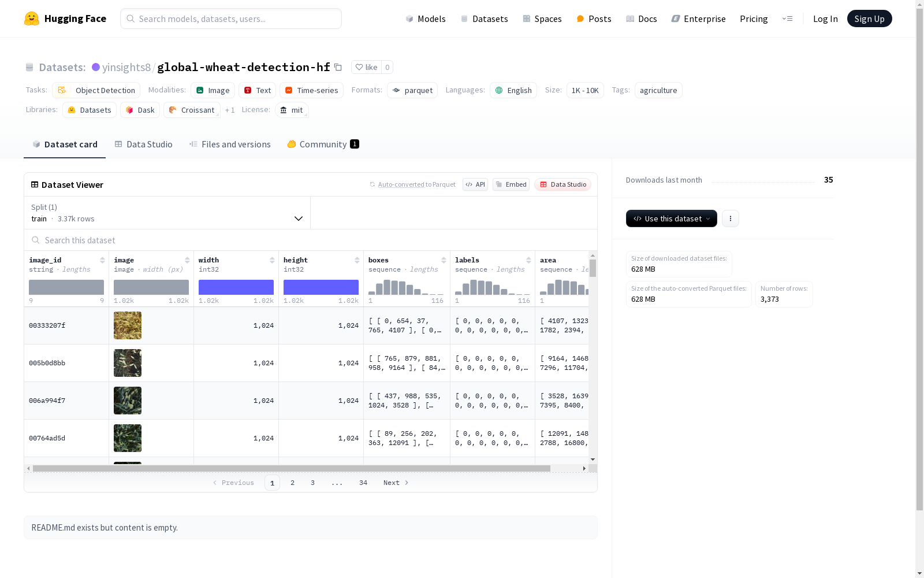This screenshot has height=578, width=924.
Task: Click the agriculture tag
Action: (x=658, y=90)
